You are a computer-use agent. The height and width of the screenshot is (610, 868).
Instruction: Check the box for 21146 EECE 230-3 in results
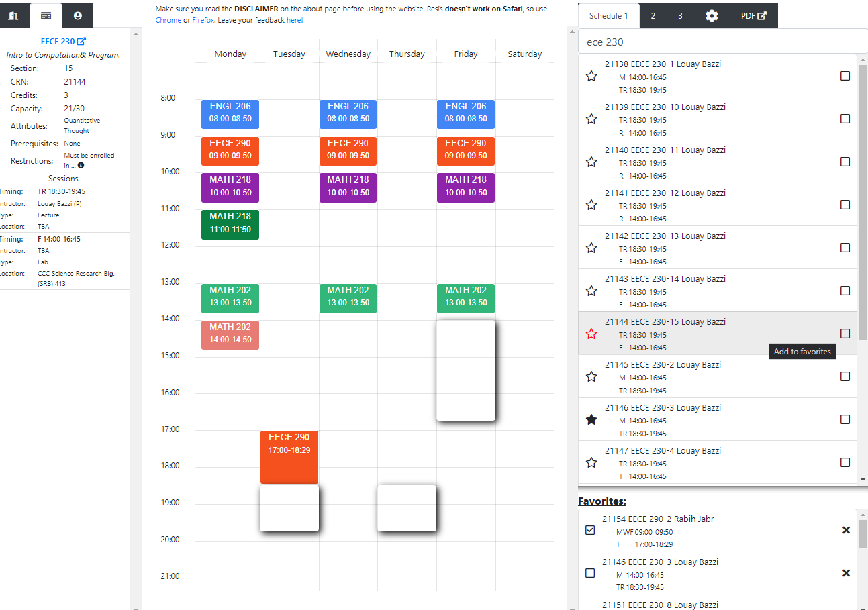(x=845, y=419)
